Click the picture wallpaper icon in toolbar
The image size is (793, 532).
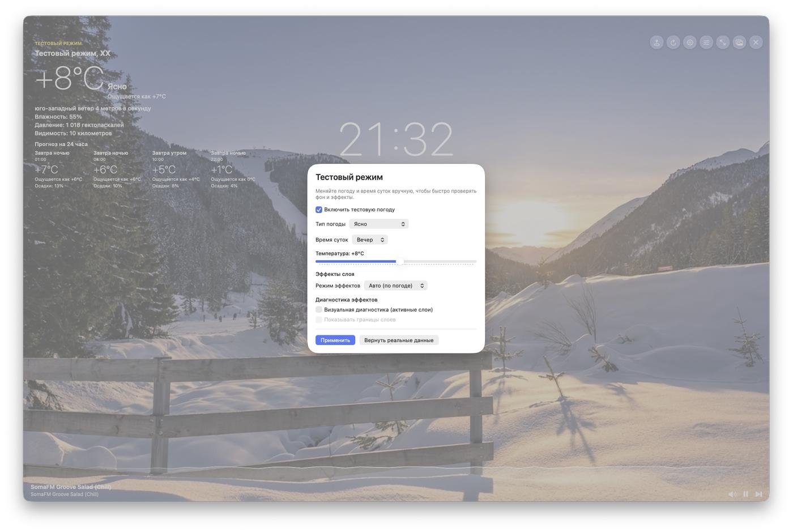tap(739, 42)
